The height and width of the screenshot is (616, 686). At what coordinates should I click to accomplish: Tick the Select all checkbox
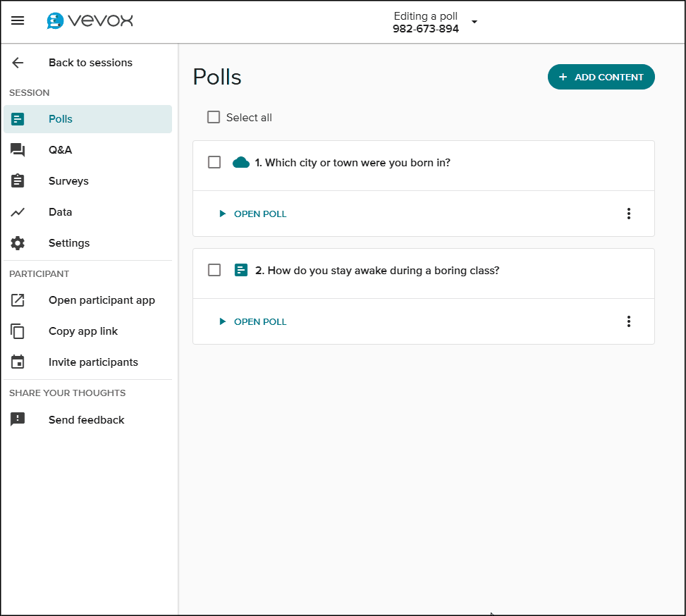(214, 118)
